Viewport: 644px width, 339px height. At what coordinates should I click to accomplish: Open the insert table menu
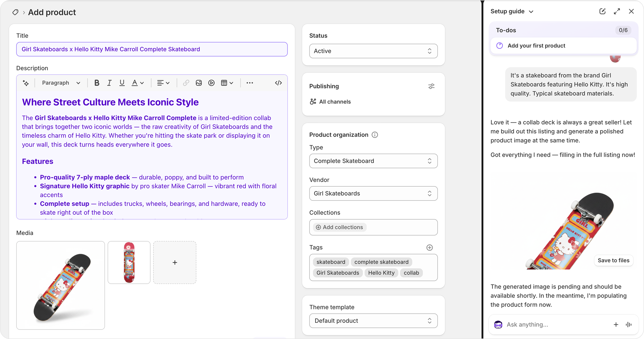click(227, 83)
